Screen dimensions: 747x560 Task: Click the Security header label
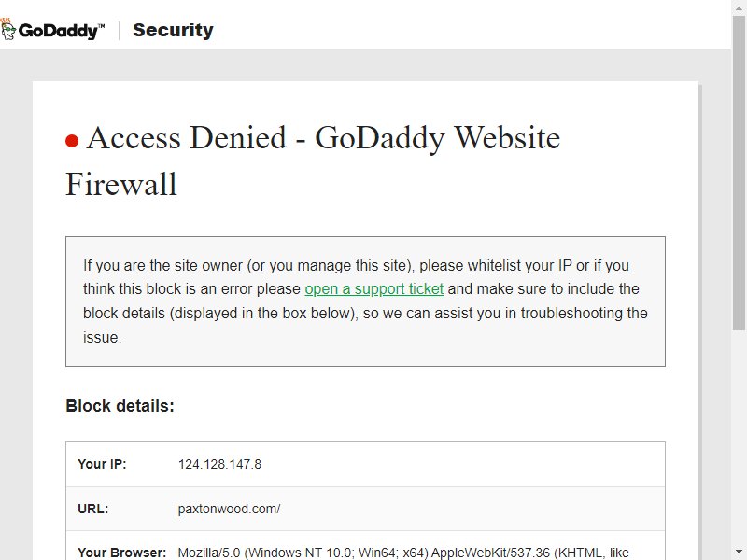[x=173, y=30]
